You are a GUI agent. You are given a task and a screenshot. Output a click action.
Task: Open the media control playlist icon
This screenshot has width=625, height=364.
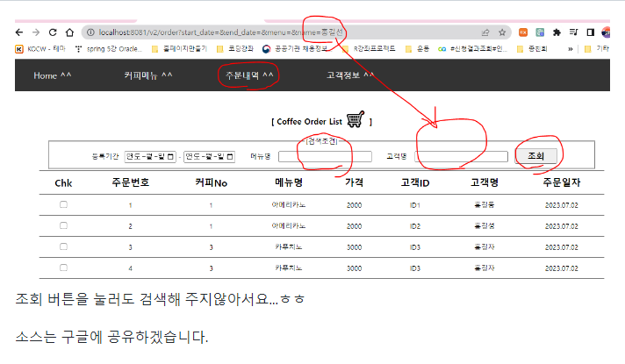(x=573, y=32)
